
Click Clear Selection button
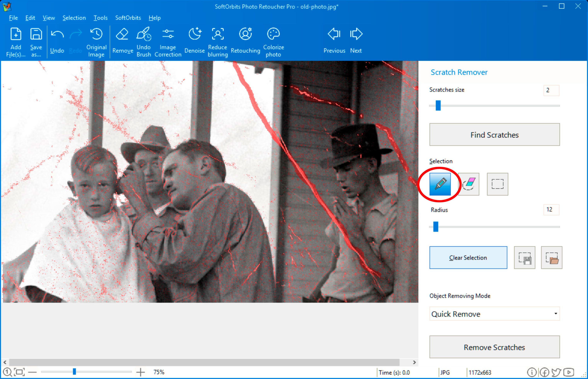pyautogui.click(x=468, y=257)
